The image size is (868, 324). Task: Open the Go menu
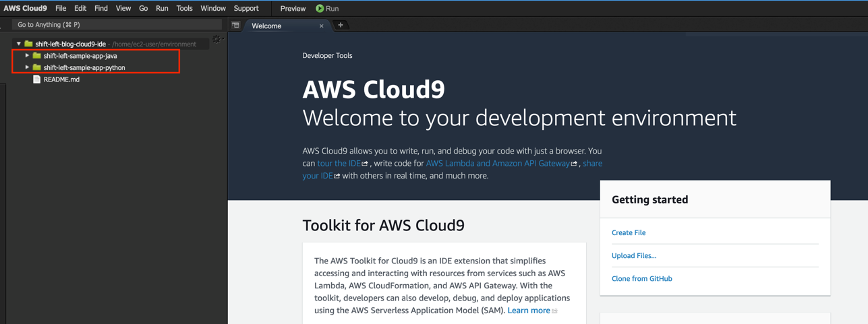(143, 9)
